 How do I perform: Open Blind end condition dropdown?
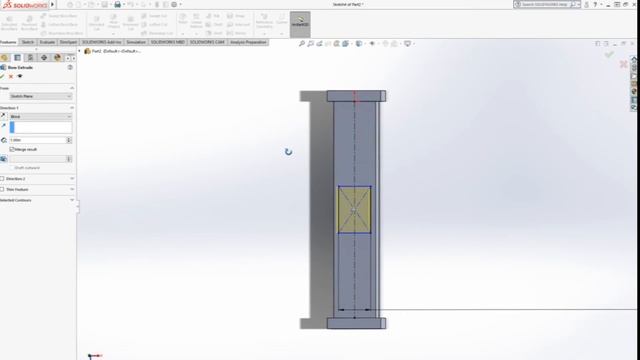(x=40, y=116)
